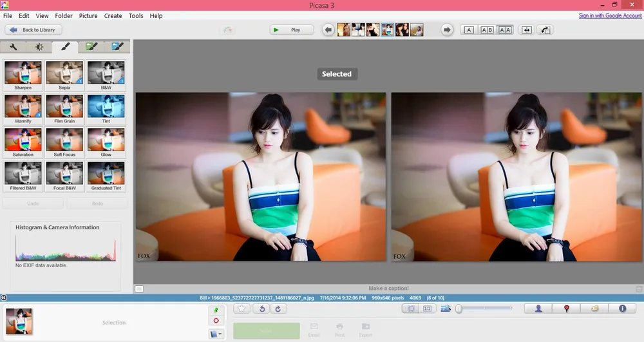Image resolution: width=644 pixels, height=342 pixels.
Task: Apply the Filtered B&W effect
Action: [x=23, y=176]
